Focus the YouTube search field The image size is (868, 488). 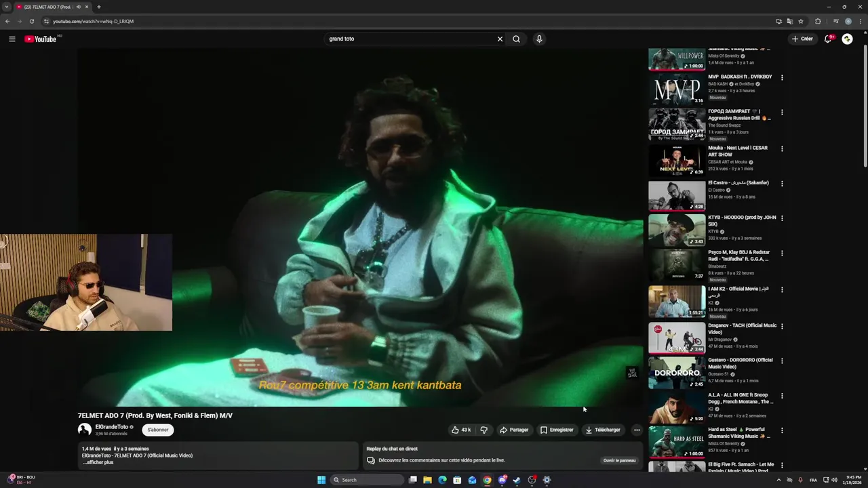[x=411, y=39]
